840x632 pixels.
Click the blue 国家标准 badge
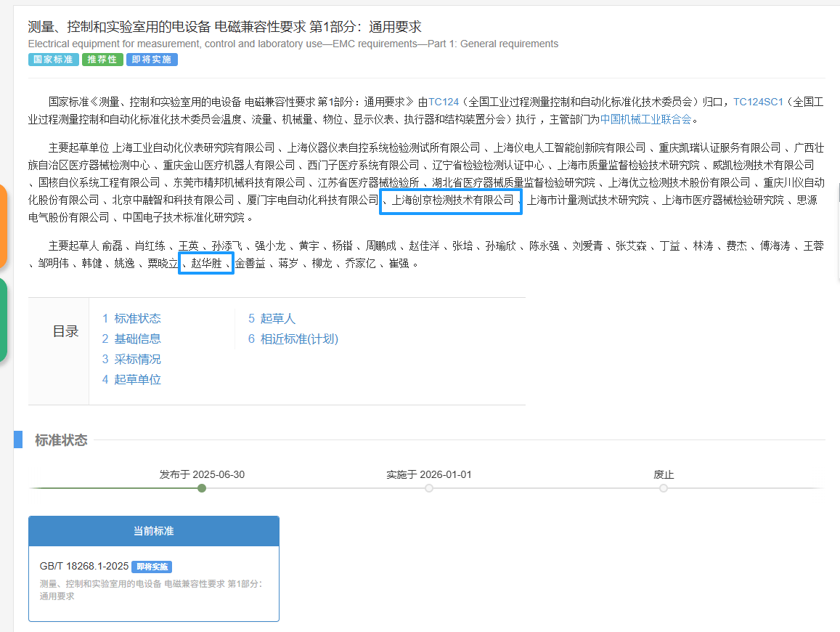[x=54, y=60]
